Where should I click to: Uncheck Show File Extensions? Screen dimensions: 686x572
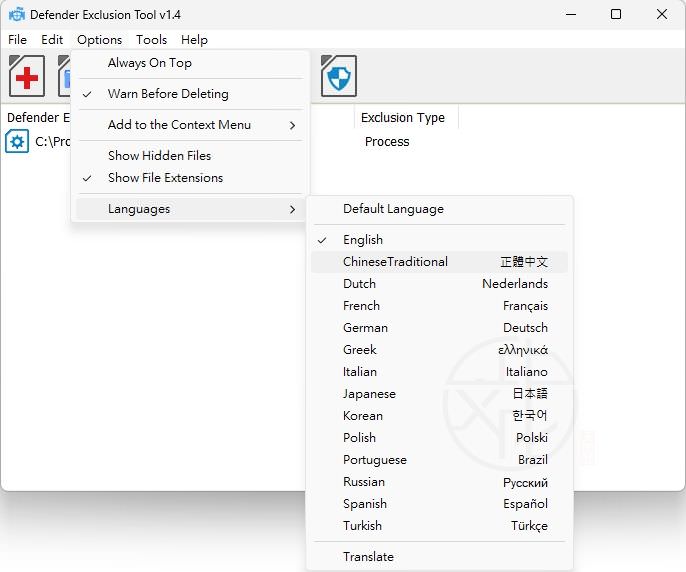(190, 178)
